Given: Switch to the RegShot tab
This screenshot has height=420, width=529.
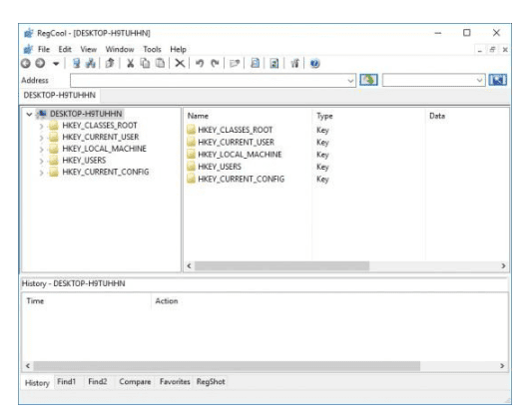Looking at the screenshot, I should tap(211, 382).
